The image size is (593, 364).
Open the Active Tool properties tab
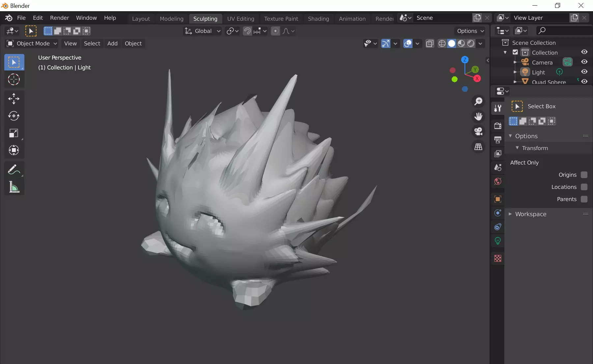(x=498, y=108)
